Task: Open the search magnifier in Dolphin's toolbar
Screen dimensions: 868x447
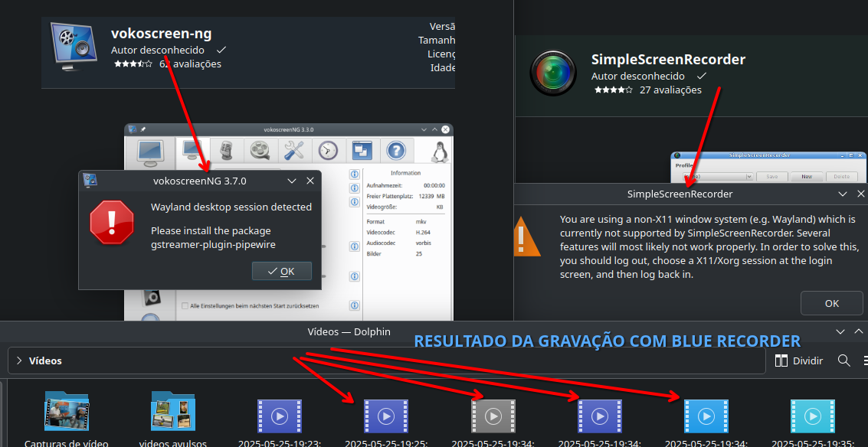Action: coord(843,361)
